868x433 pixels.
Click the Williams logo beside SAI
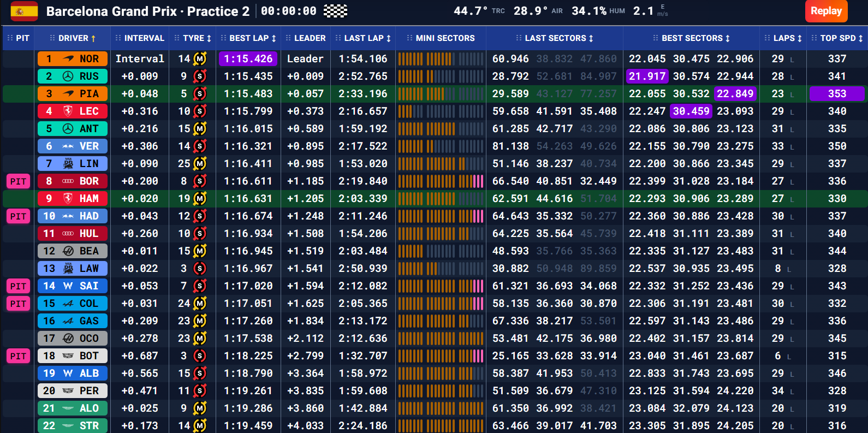(x=68, y=286)
